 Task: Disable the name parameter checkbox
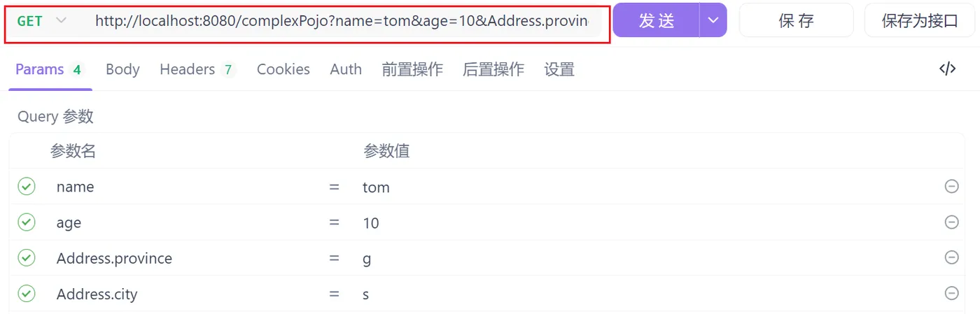click(27, 187)
